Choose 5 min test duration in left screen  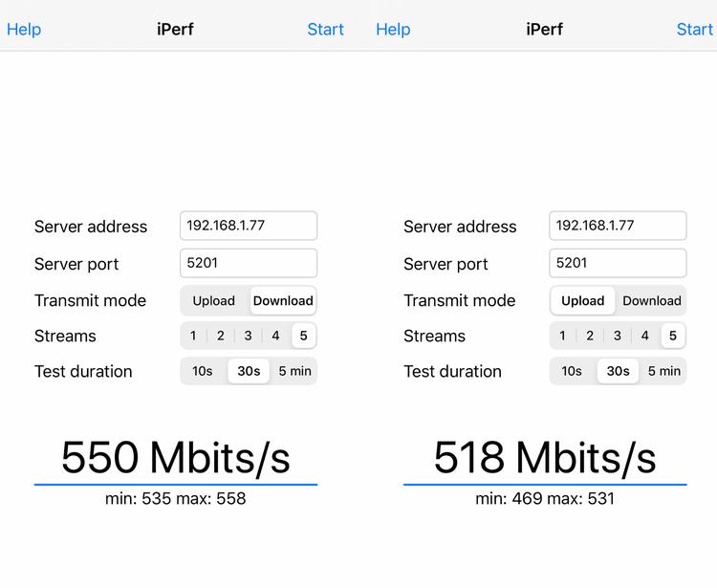pos(294,371)
